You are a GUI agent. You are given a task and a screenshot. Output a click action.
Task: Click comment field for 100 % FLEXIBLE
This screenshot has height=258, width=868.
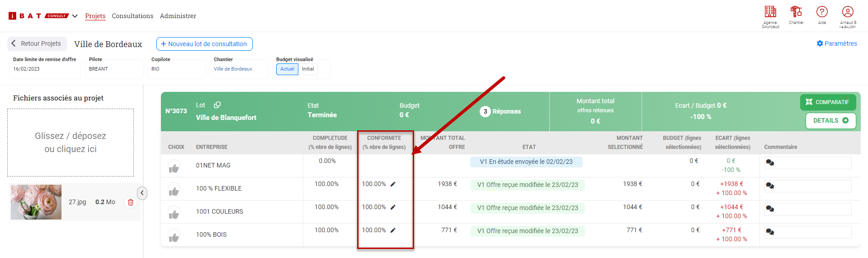(808, 186)
